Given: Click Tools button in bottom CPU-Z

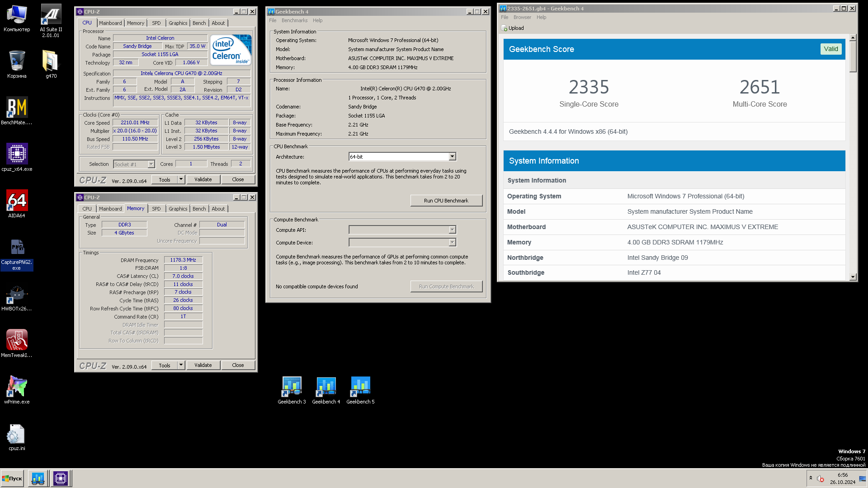Looking at the screenshot, I should click(x=165, y=365).
